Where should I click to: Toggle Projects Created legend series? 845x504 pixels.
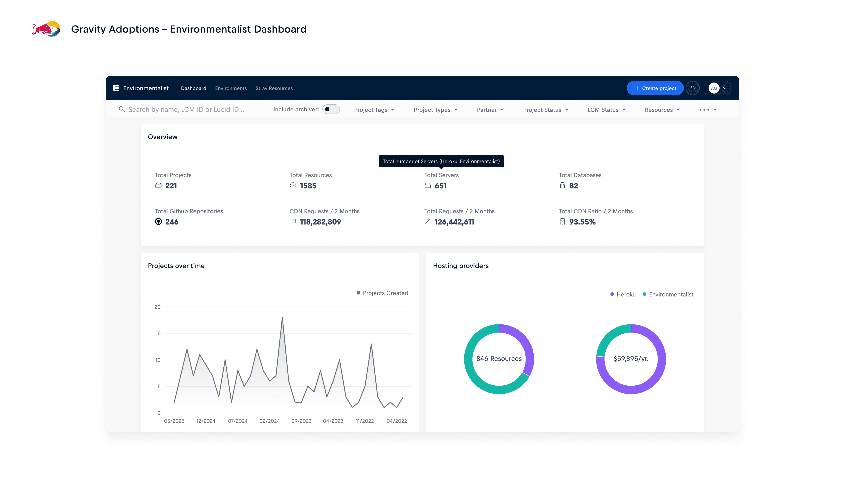click(382, 293)
